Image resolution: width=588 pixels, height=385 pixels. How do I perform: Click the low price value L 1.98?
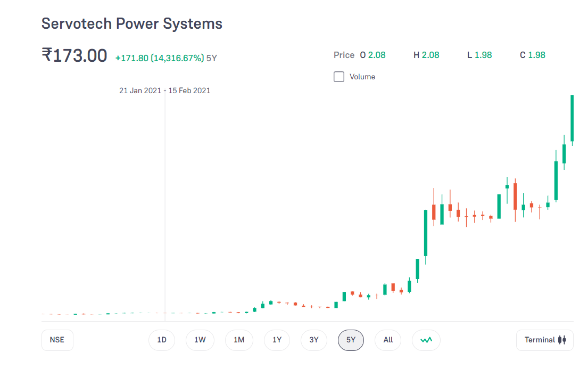(x=479, y=55)
